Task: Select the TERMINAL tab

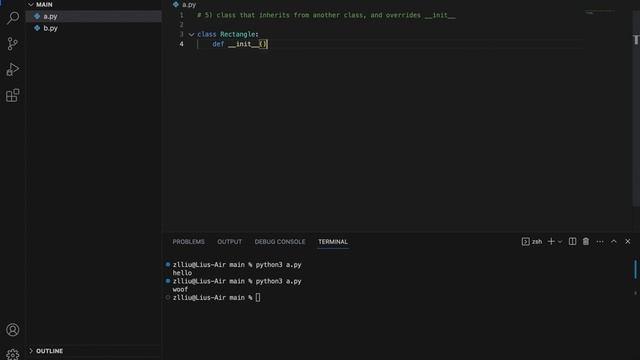Action: [333, 242]
